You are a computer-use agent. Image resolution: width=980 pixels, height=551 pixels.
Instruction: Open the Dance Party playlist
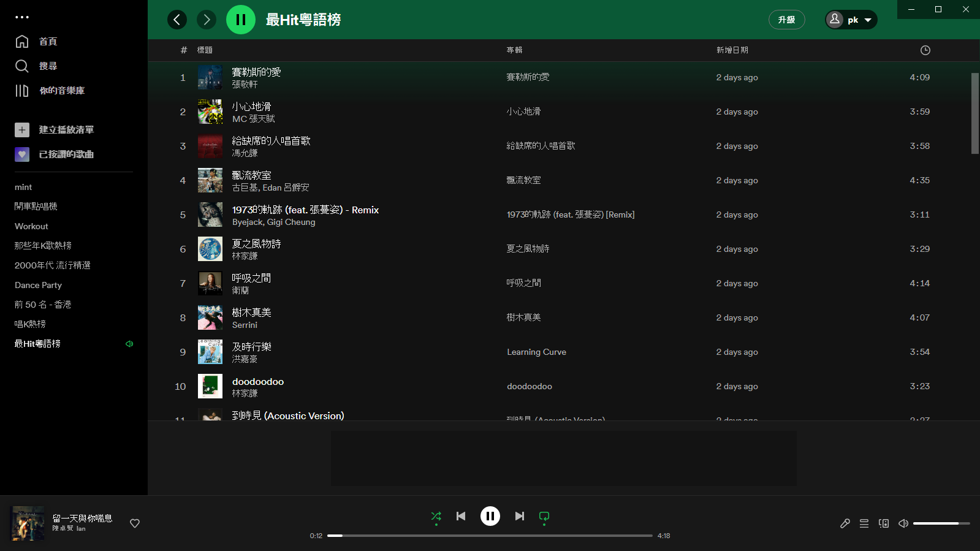click(x=38, y=285)
